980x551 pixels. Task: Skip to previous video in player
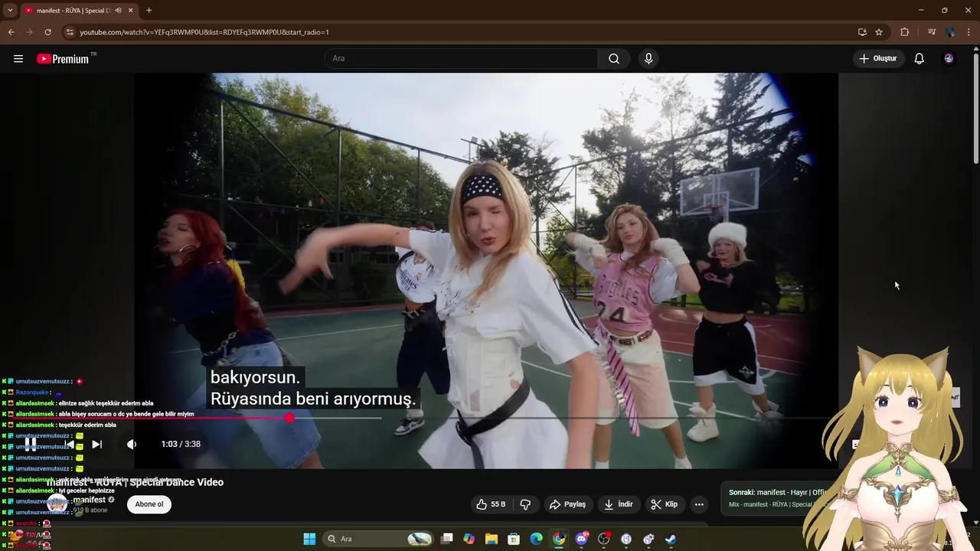[x=69, y=444]
